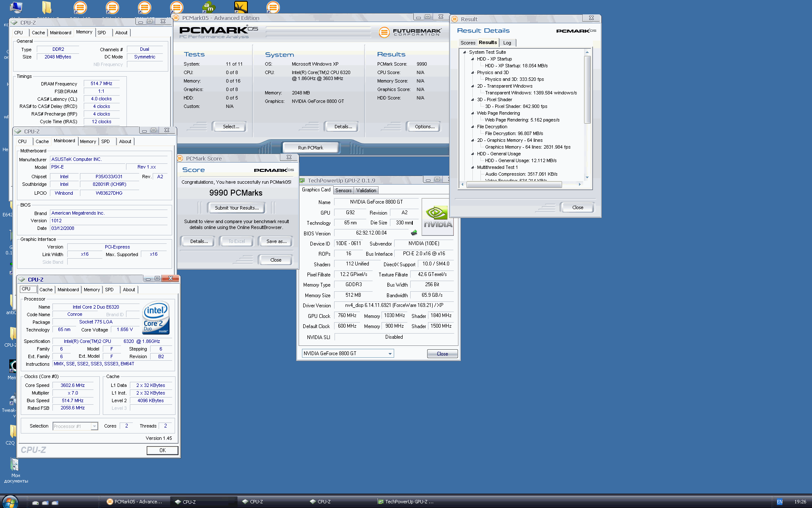
Task: Click the 9990 PCMarks score text
Action: pos(236,193)
